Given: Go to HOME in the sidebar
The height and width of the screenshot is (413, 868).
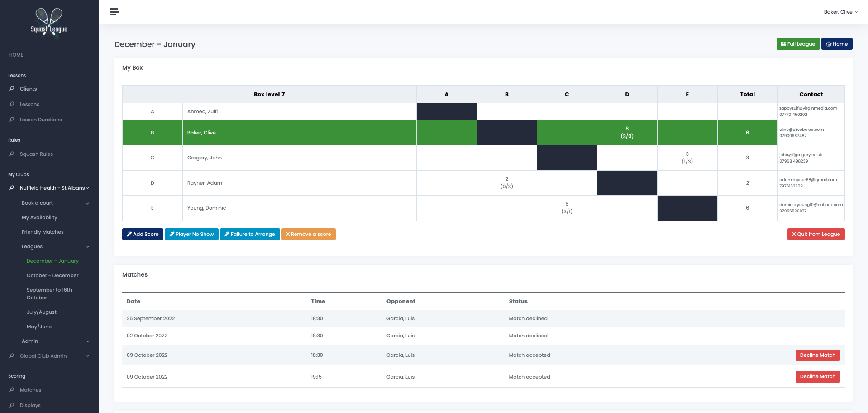Looking at the screenshot, I should click(16, 55).
